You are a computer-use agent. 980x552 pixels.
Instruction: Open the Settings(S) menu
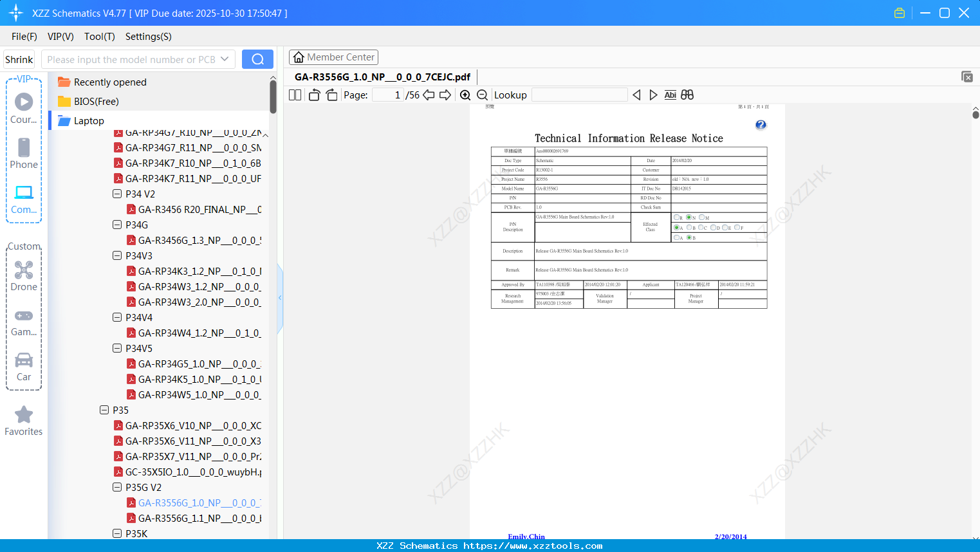149,37
